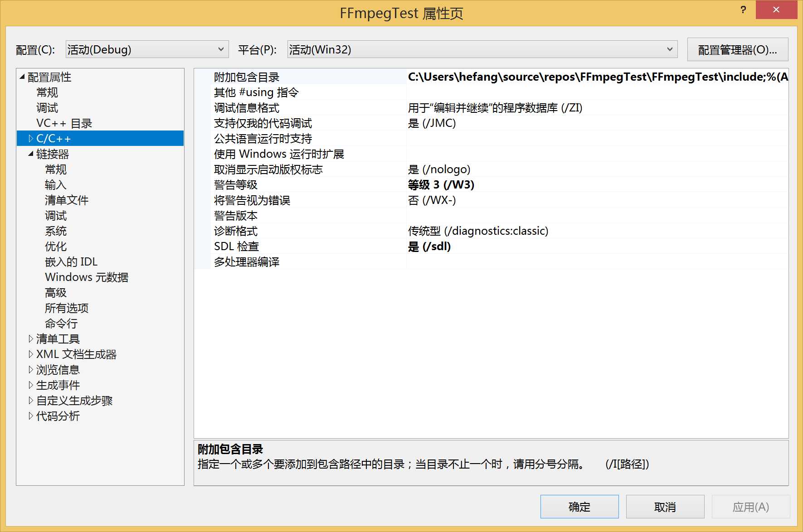The image size is (803, 532).
Task: Expand the 清单工具 node arrow
Action: (x=31, y=339)
